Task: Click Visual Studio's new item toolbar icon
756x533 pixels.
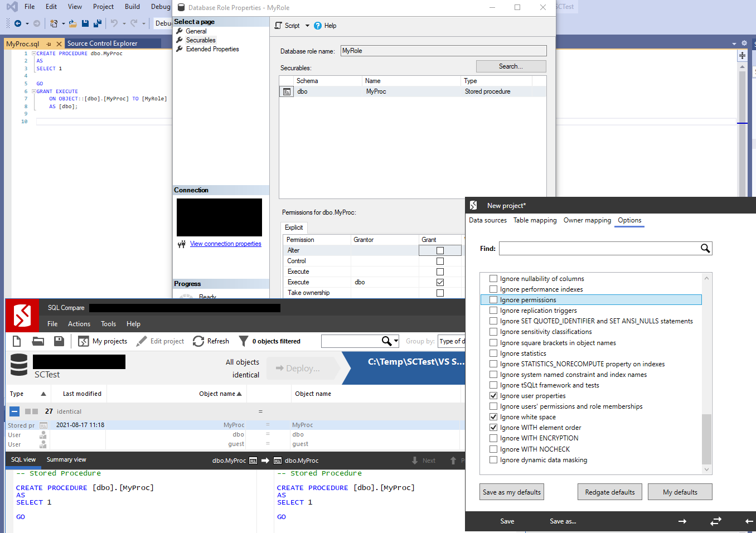Action: (54, 23)
